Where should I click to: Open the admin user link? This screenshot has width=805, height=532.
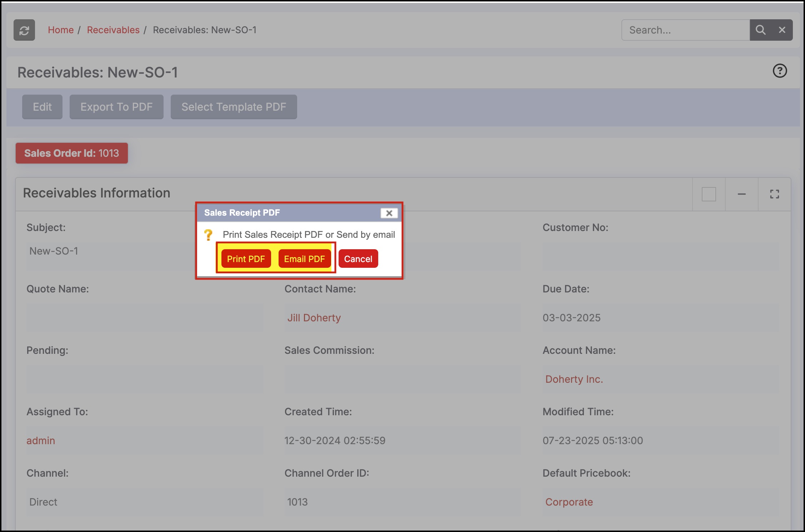(x=41, y=441)
